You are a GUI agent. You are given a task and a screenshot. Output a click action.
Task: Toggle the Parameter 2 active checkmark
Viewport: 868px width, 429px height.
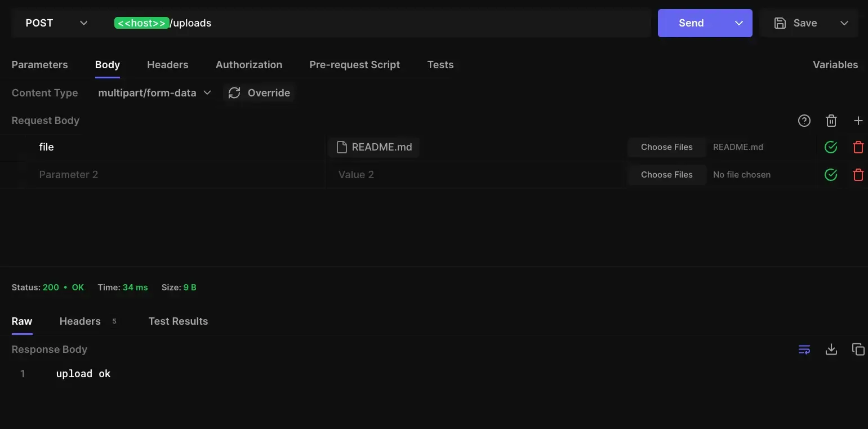[x=831, y=175]
